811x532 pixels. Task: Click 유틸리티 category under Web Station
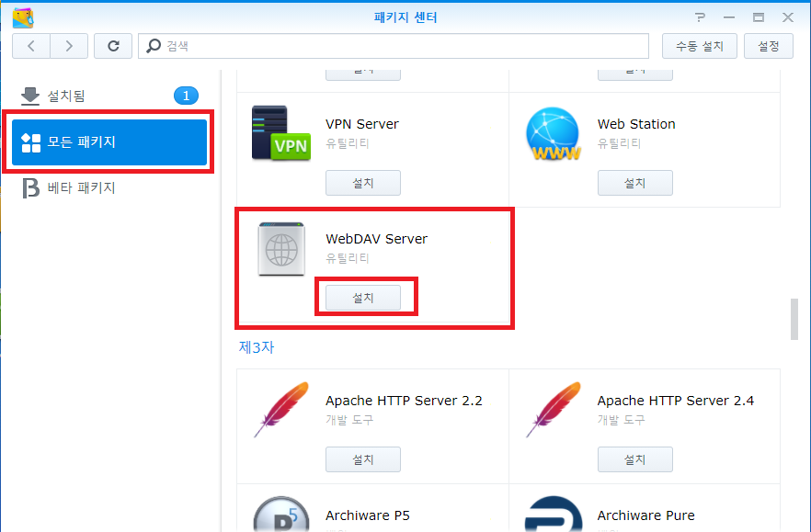pos(619,143)
